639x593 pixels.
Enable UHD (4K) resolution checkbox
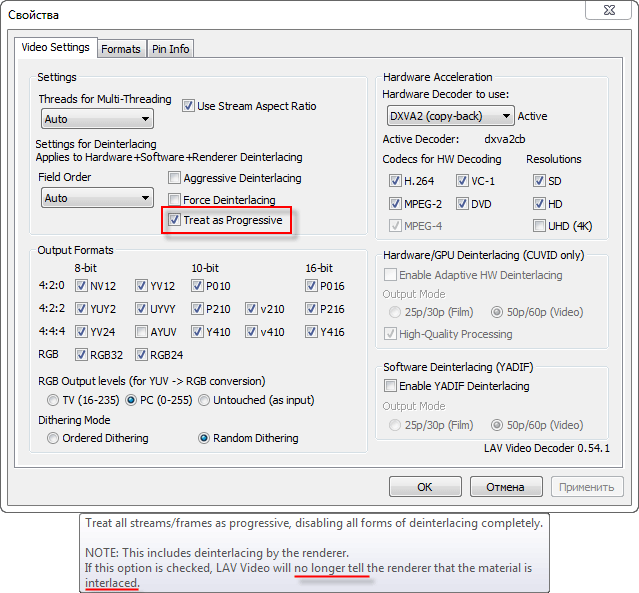[540, 226]
